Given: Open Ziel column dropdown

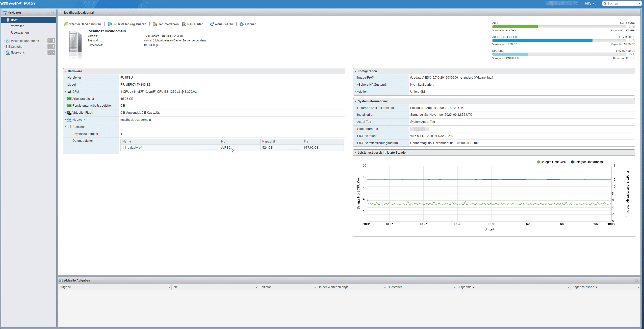Looking at the screenshot, I should [256, 287].
